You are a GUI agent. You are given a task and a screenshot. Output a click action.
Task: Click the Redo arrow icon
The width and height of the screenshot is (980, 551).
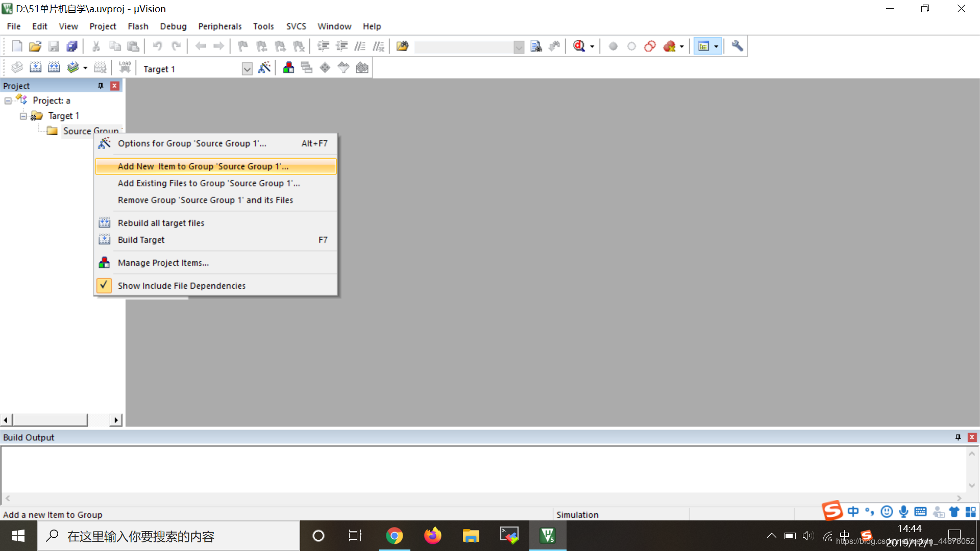(176, 46)
